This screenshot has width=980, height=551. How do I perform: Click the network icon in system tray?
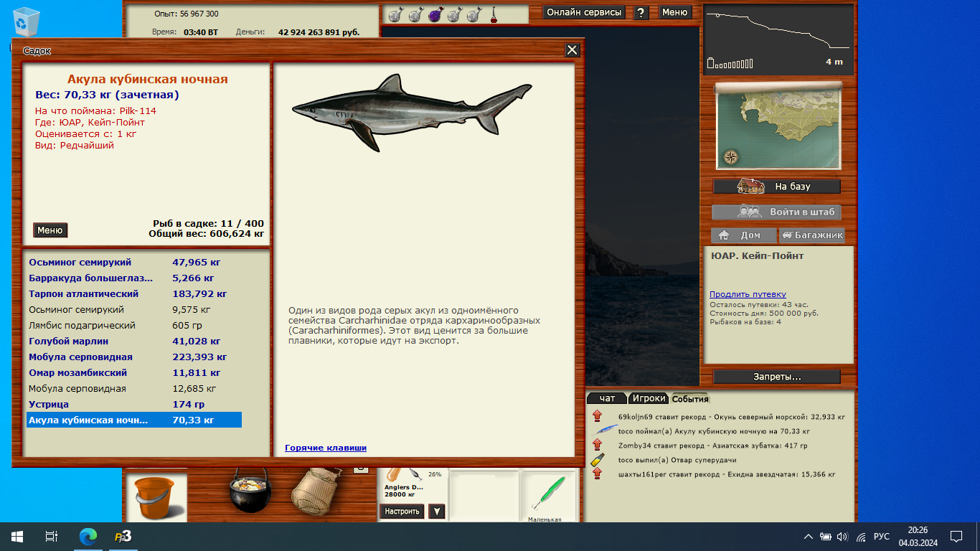tap(860, 537)
